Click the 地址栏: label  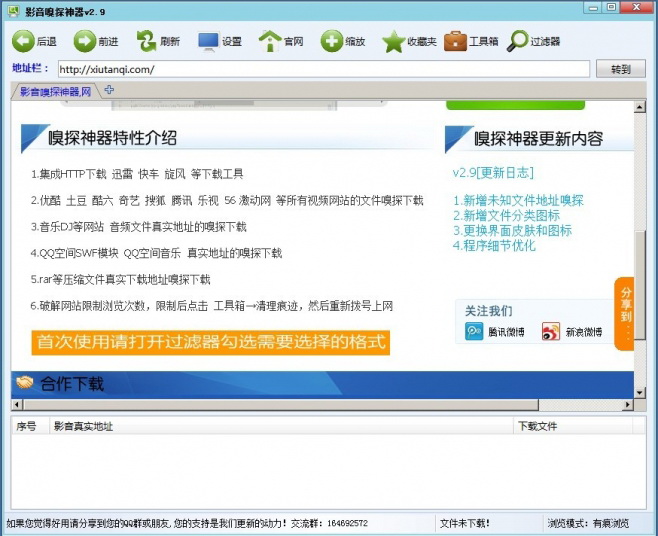pos(30,68)
